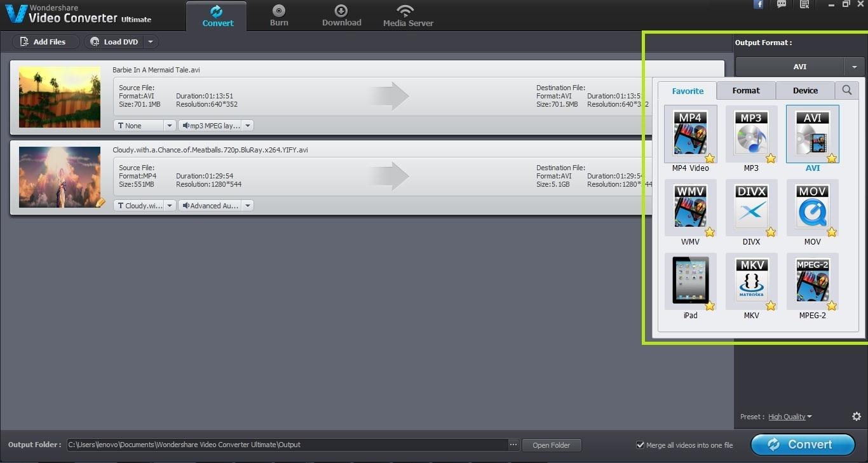Browse output folder with ellipsis button
The height and width of the screenshot is (463, 868).
tap(513, 445)
